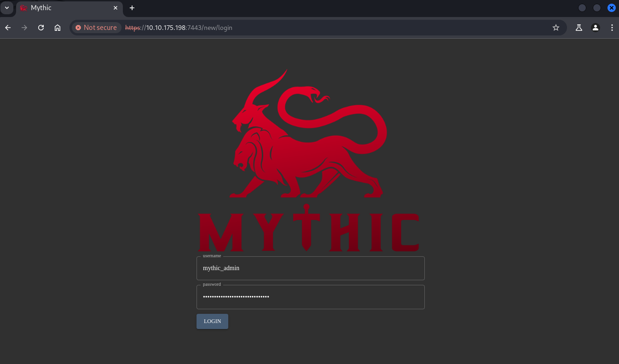This screenshot has height=364, width=619.
Task: Go to the browser home page
Action: [58, 28]
